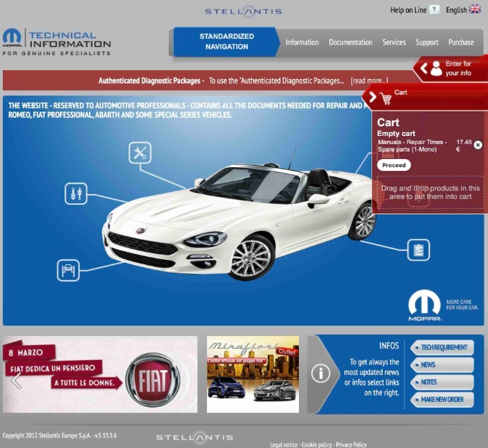This screenshot has width=488, height=448.
Task: Open the Documentation menu
Action: click(x=350, y=43)
